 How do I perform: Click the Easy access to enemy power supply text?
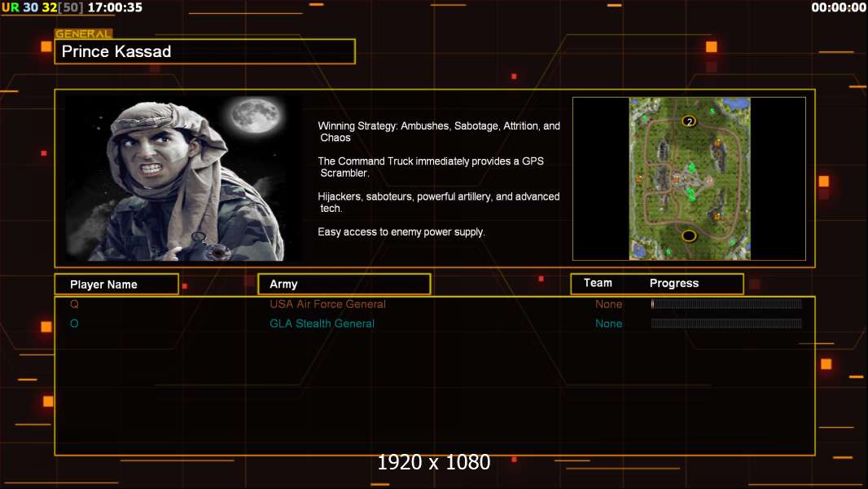401,232
